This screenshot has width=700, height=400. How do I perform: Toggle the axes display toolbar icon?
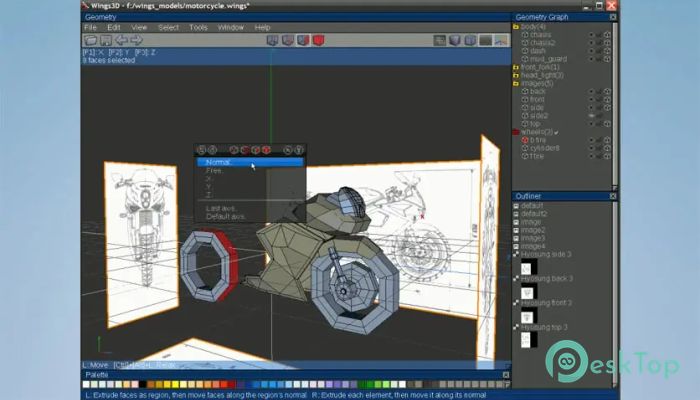point(501,40)
